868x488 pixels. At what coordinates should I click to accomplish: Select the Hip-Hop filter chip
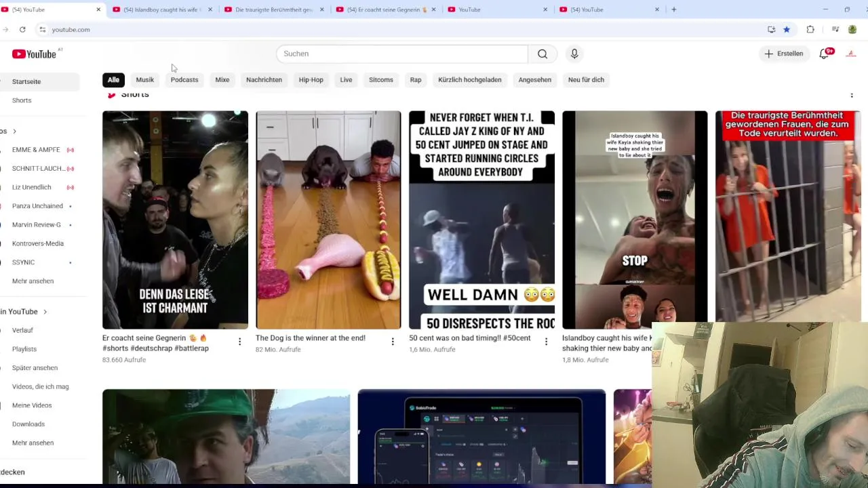click(311, 80)
